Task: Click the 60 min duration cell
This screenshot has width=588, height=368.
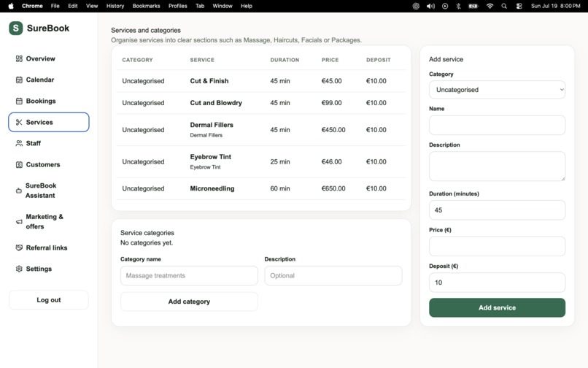Action: click(280, 188)
